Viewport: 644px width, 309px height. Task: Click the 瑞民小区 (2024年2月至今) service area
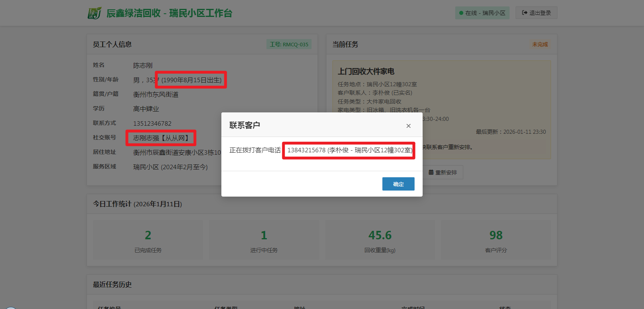click(x=170, y=167)
